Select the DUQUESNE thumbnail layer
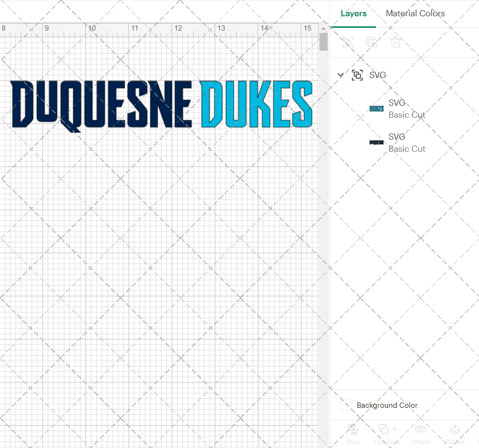Image resolution: width=479 pixels, height=448 pixels. (376, 143)
